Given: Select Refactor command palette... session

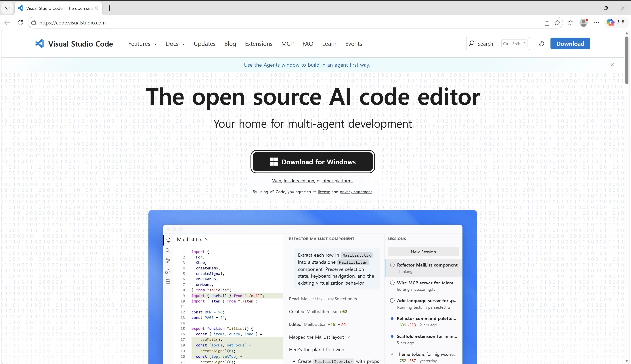Looking at the screenshot, I should pyautogui.click(x=424, y=321).
